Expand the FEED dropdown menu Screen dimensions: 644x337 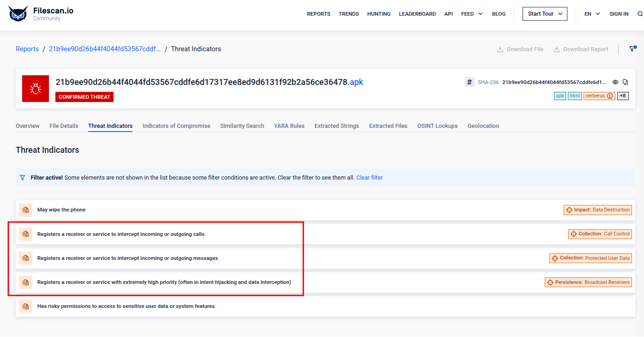point(472,14)
